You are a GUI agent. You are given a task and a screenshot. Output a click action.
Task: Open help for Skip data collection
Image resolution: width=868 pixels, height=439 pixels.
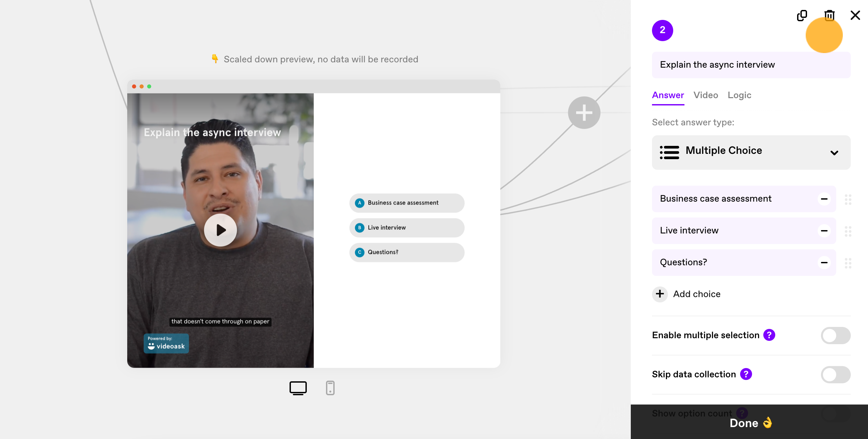(745, 374)
